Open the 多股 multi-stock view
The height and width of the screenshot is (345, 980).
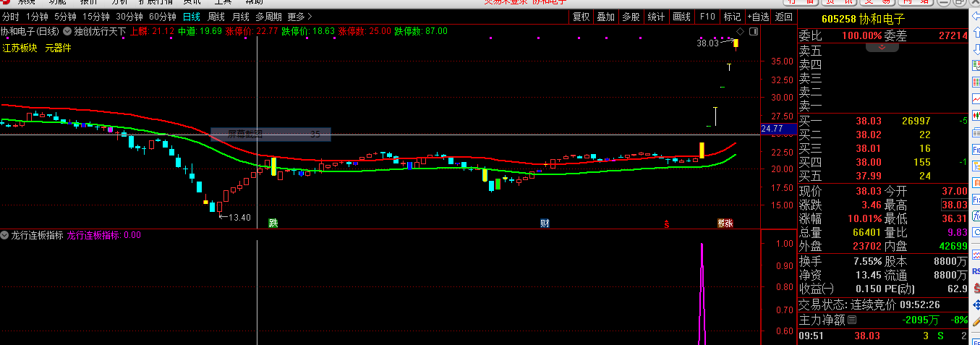click(x=631, y=17)
